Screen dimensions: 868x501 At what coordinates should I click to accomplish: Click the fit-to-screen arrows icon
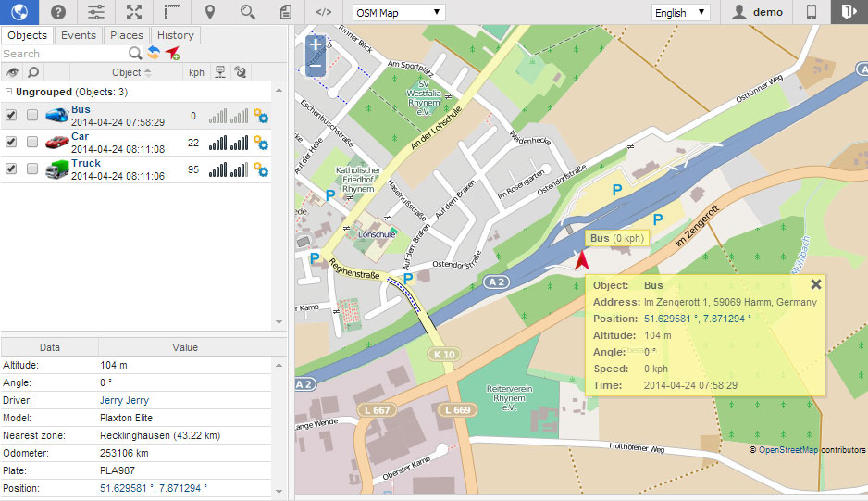click(134, 12)
